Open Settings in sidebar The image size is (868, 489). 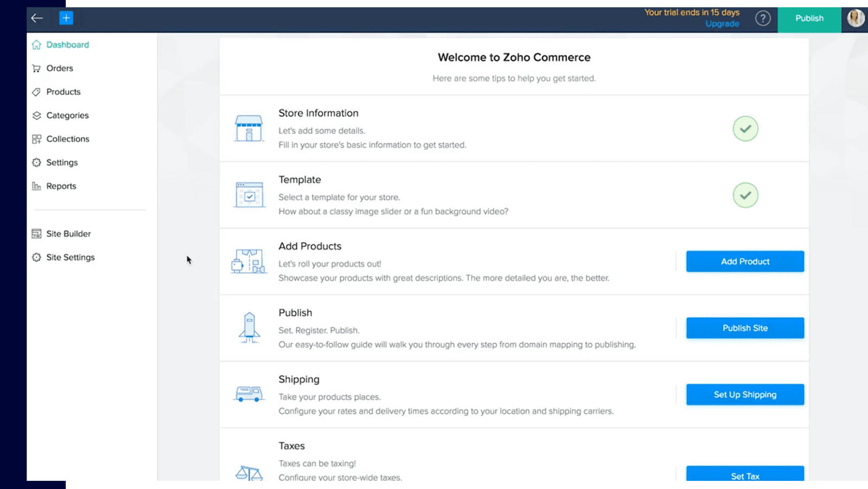tap(62, 163)
